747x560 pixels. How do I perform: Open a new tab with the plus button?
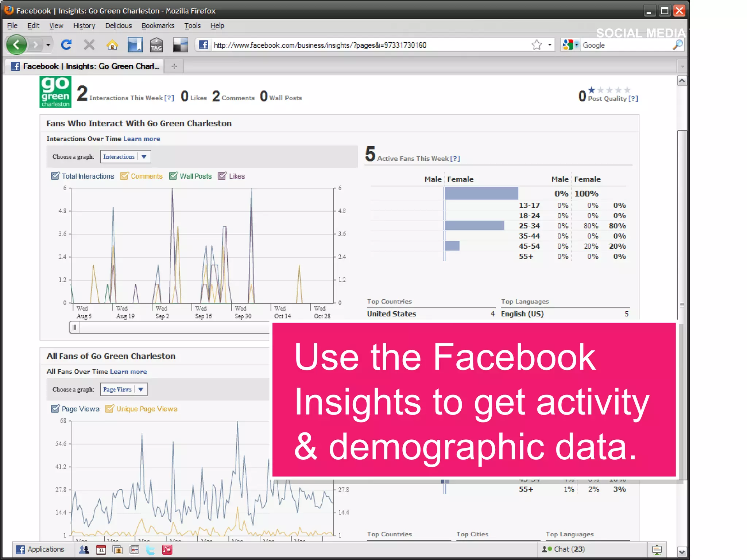click(x=174, y=66)
